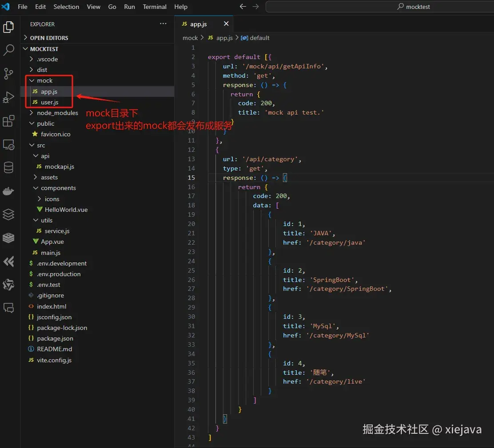Open the Terminal menu
The height and width of the screenshot is (448, 494).
click(155, 7)
